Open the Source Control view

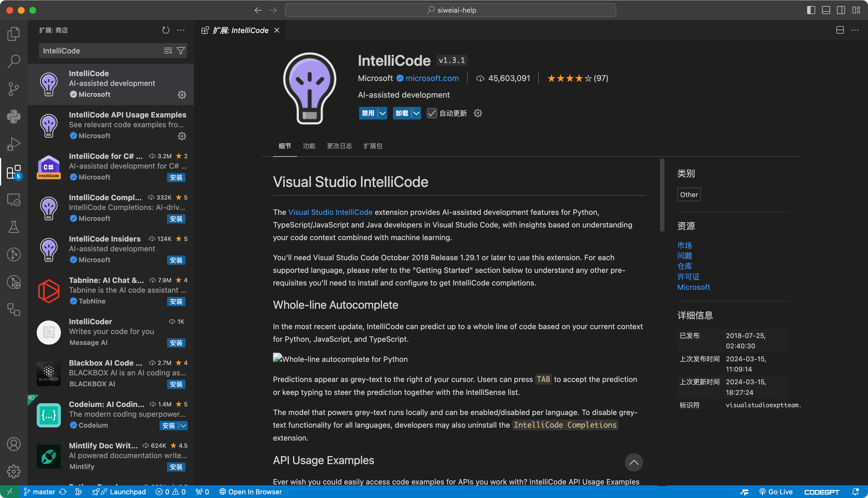14,88
